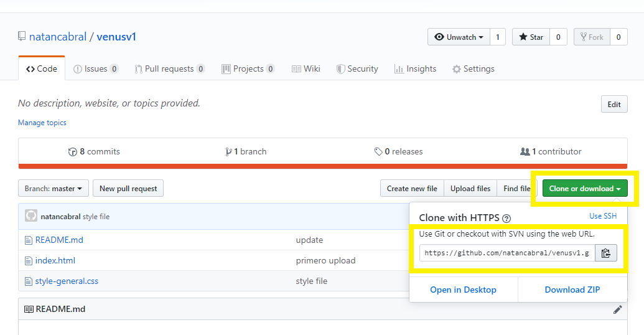View the 1 branch list
Image resolution: width=644 pixels, height=335 pixels.
click(246, 151)
